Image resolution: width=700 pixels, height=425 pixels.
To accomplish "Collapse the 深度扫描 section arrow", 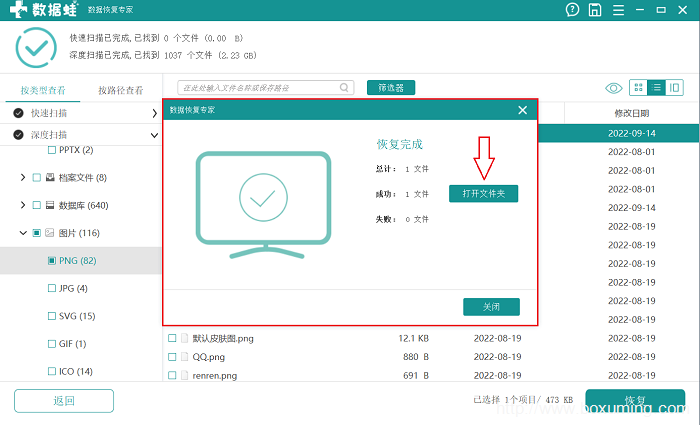I will pyautogui.click(x=154, y=135).
